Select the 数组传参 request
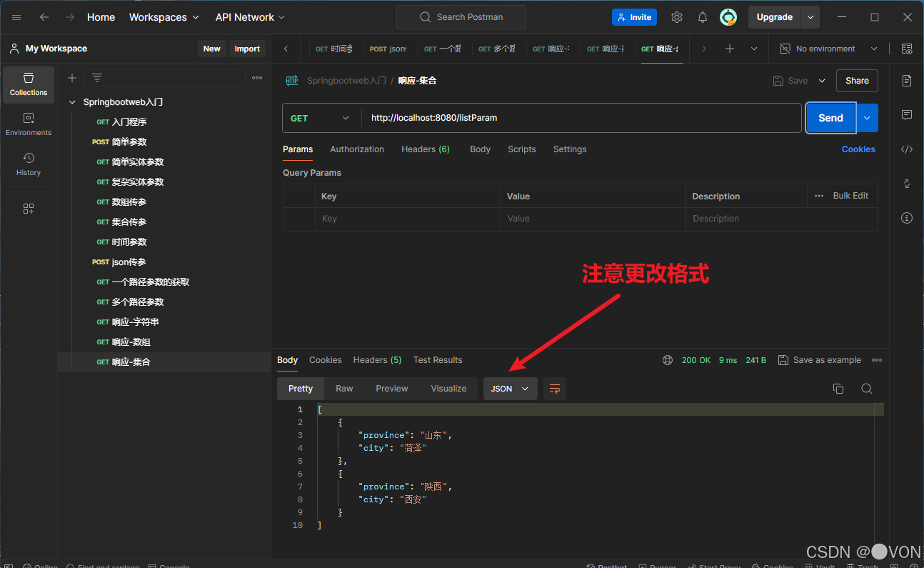Viewport: 924px width, 568px height. tap(129, 202)
